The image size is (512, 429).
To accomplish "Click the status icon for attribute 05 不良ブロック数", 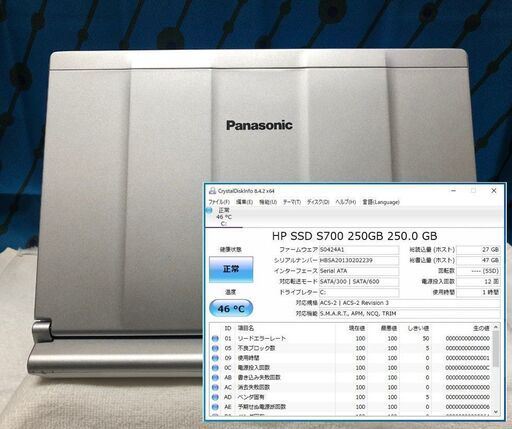I will click(215, 348).
